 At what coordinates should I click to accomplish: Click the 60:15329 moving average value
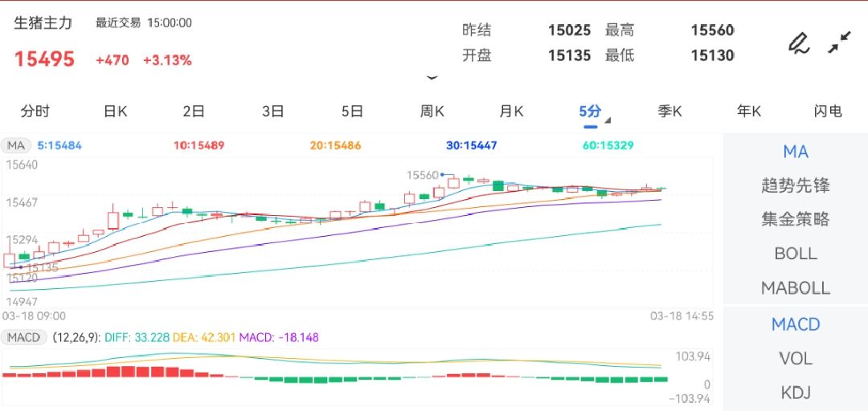click(608, 146)
